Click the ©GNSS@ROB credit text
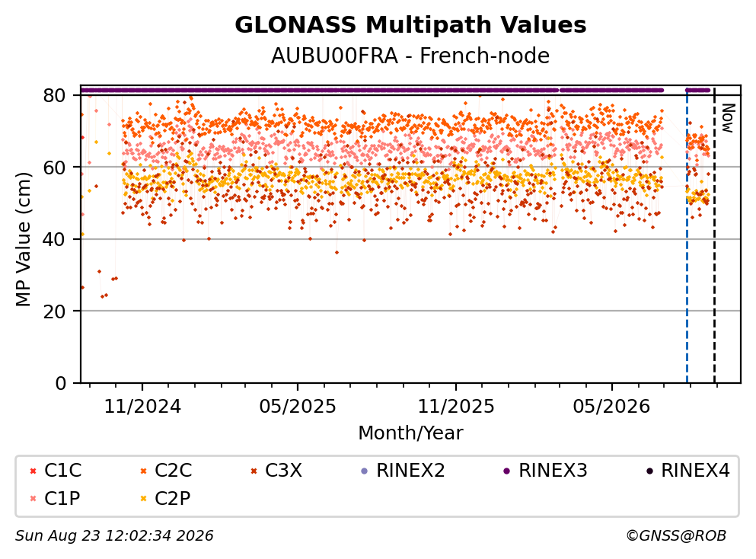The height and width of the screenshot is (559, 756). click(x=676, y=536)
